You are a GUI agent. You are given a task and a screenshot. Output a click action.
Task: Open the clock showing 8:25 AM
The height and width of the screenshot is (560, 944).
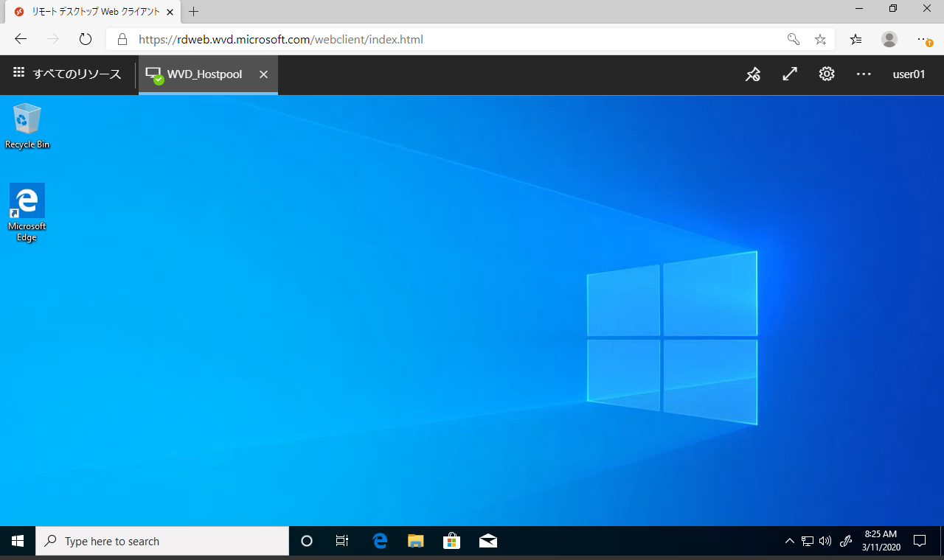point(881,541)
